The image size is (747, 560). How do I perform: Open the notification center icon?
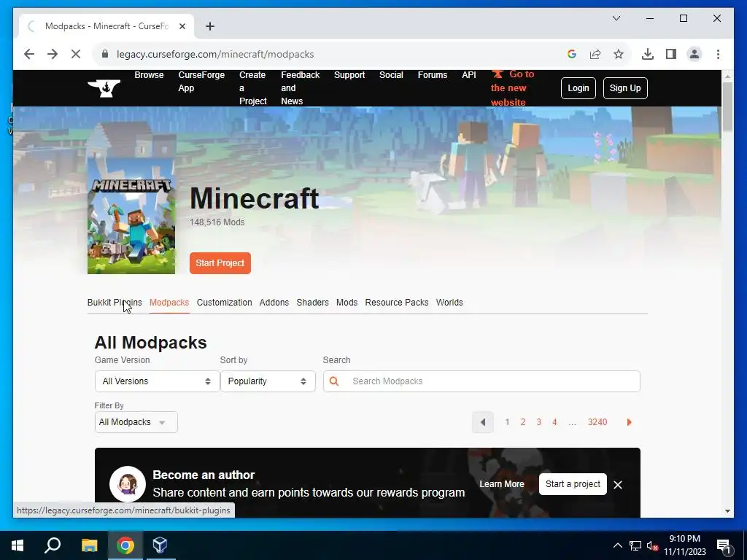[724, 546]
